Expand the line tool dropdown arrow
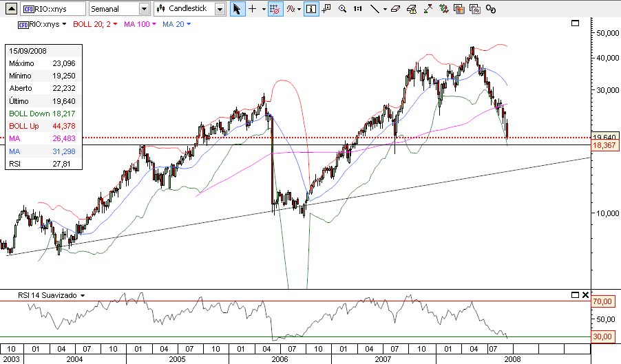 [385, 9]
